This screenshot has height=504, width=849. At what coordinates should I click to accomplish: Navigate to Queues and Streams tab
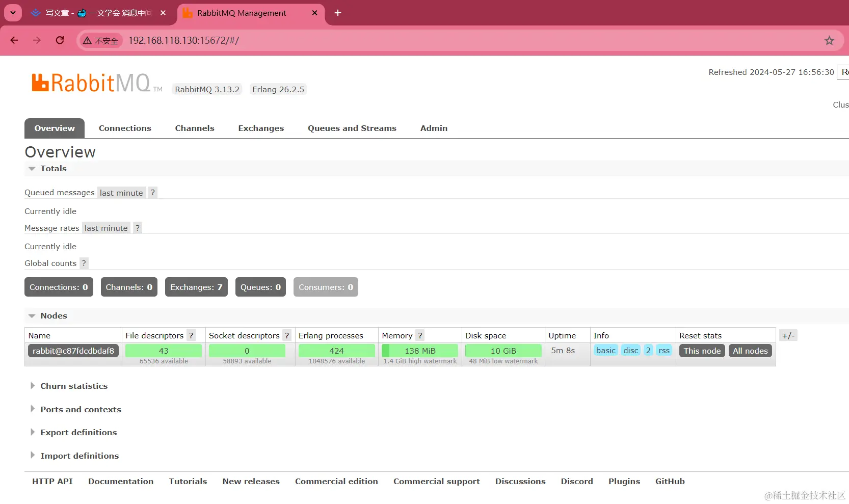click(352, 128)
